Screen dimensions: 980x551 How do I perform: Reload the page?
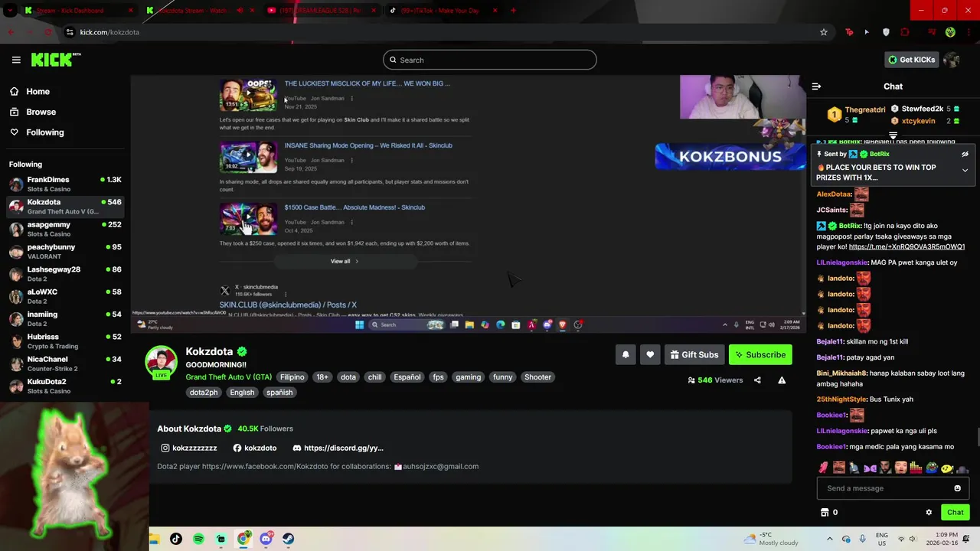click(x=47, y=32)
